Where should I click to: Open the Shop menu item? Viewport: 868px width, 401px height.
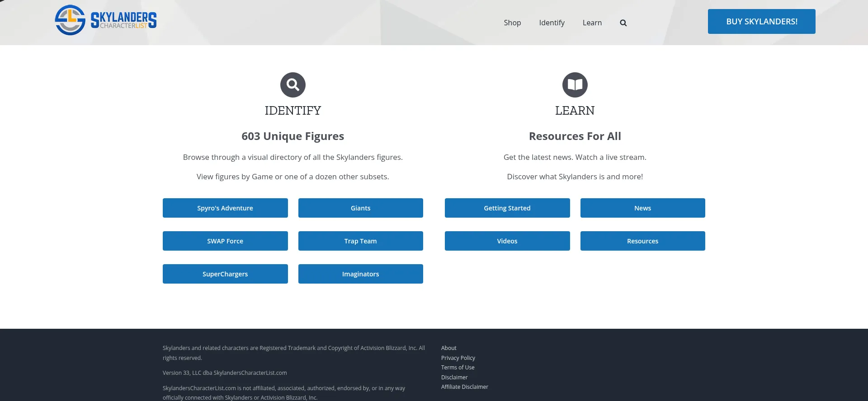click(512, 23)
